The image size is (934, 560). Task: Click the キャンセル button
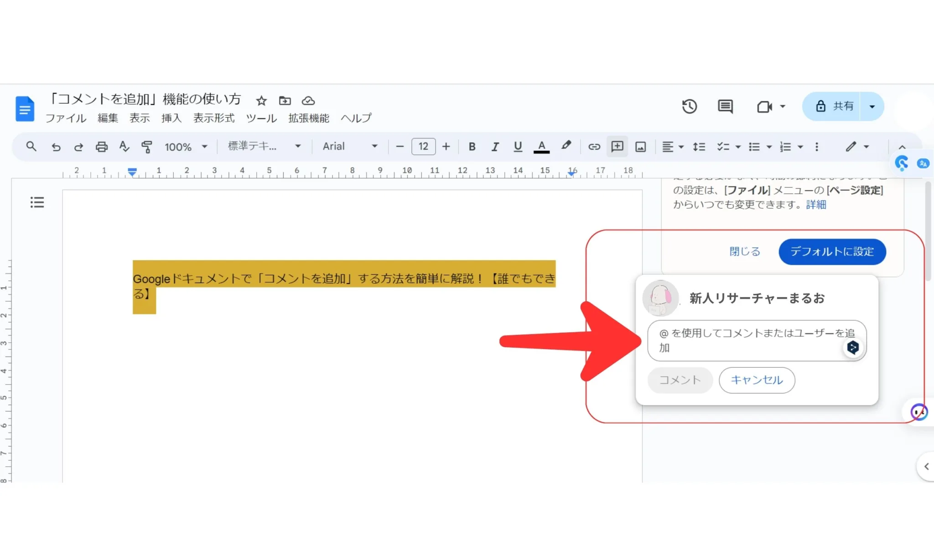(x=757, y=380)
